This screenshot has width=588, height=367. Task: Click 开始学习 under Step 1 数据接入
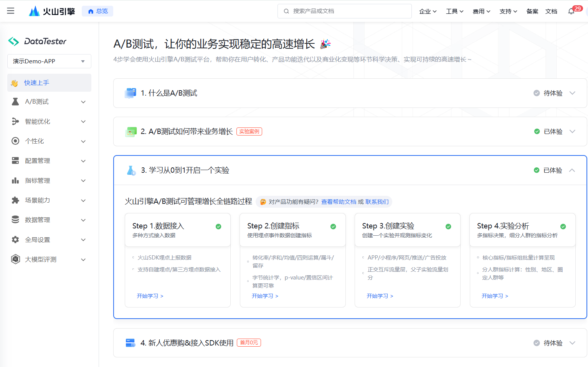tap(150, 296)
